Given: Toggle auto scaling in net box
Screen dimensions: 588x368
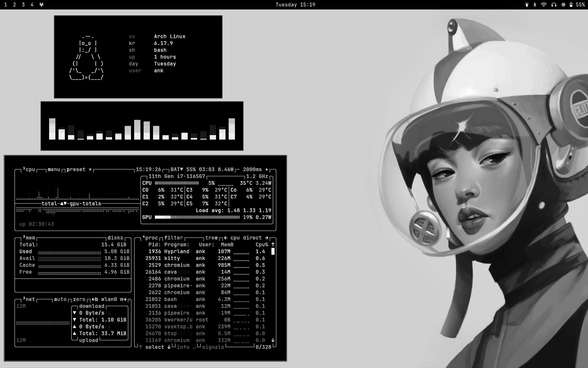Looking at the screenshot, I should click(x=60, y=299).
